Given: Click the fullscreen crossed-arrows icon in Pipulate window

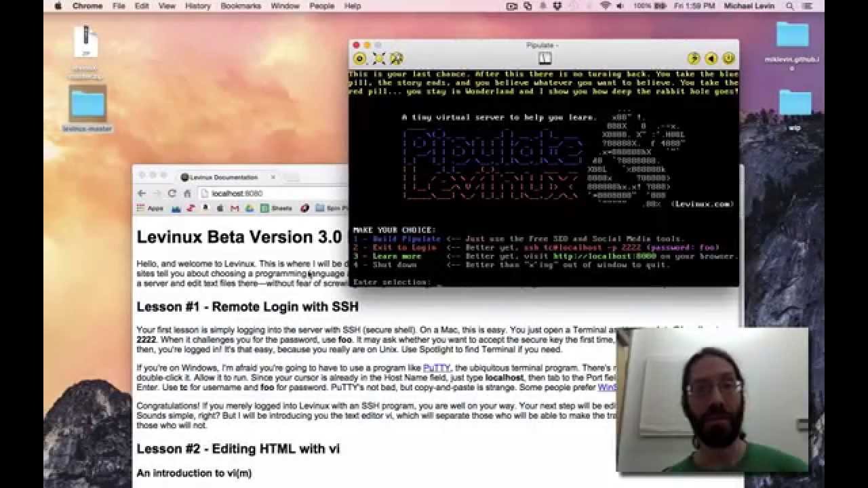Looking at the screenshot, I should click(x=379, y=59).
